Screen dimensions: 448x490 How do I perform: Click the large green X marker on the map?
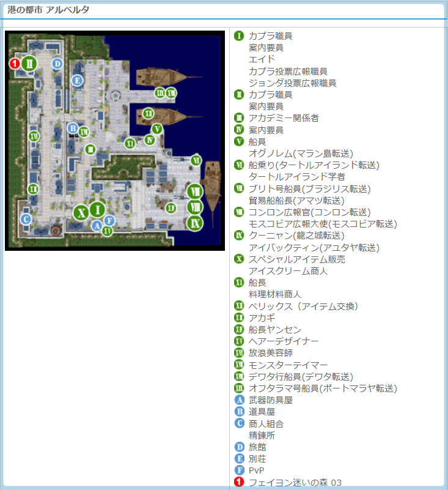coord(81,213)
